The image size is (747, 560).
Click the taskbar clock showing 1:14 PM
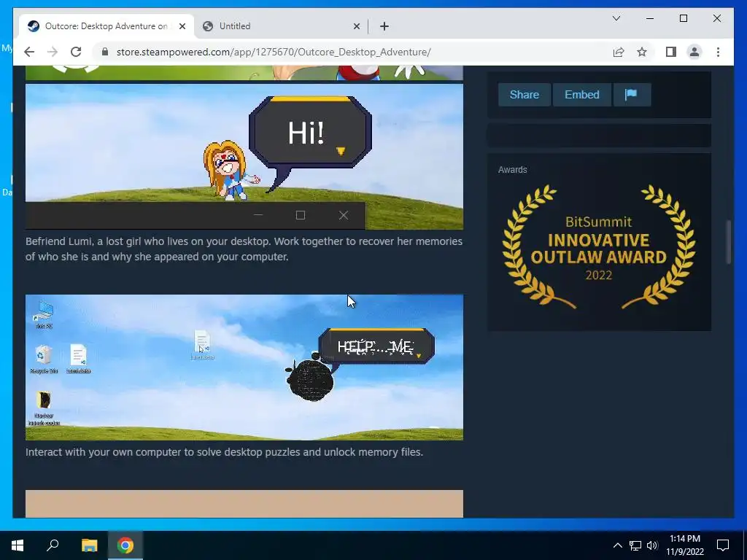coord(684,545)
